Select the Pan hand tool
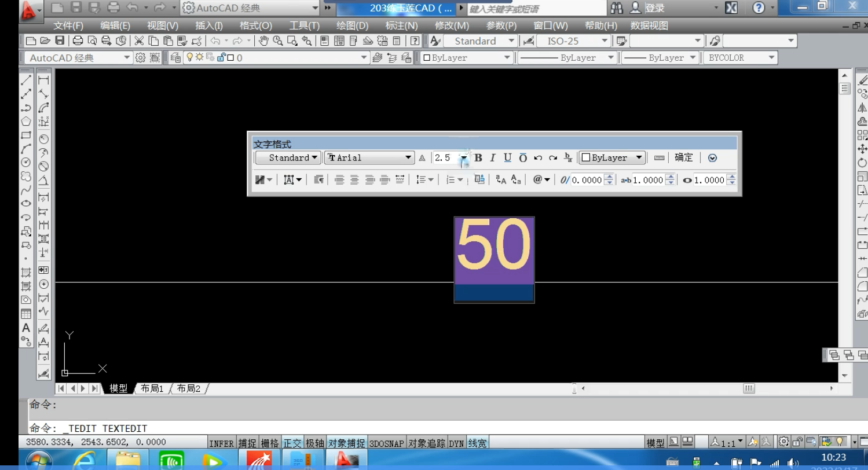 tap(263, 41)
